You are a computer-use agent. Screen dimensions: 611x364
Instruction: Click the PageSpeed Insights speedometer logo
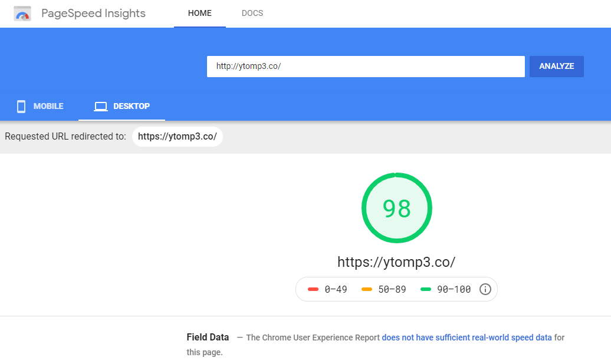[x=22, y=14]
